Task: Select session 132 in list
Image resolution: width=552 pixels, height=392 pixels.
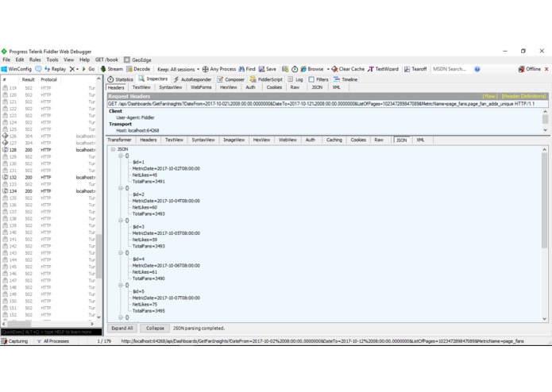Action: (48, 177)
